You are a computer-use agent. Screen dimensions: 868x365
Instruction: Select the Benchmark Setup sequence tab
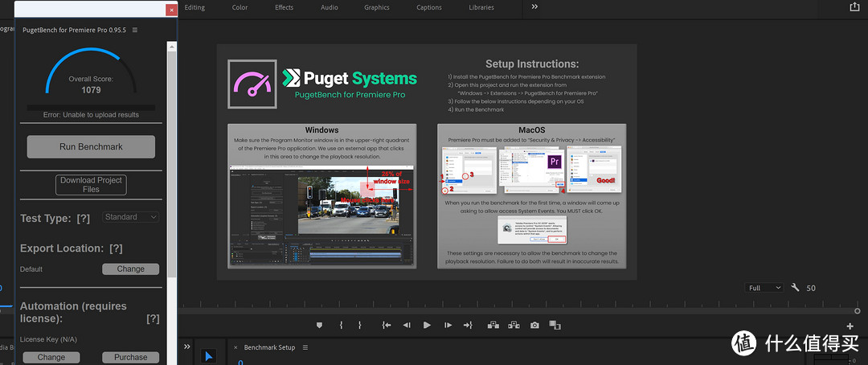(269, 347)
